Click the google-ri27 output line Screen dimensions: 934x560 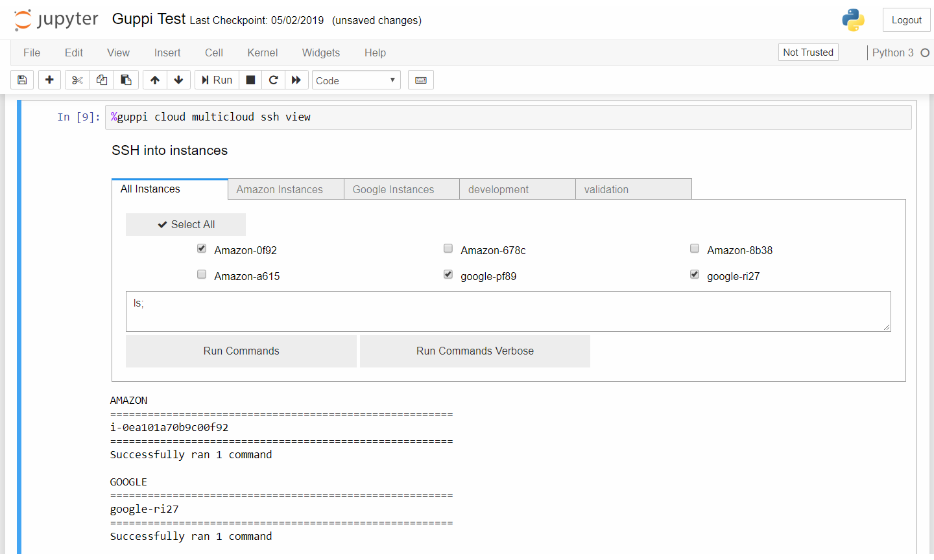(144, 509)
